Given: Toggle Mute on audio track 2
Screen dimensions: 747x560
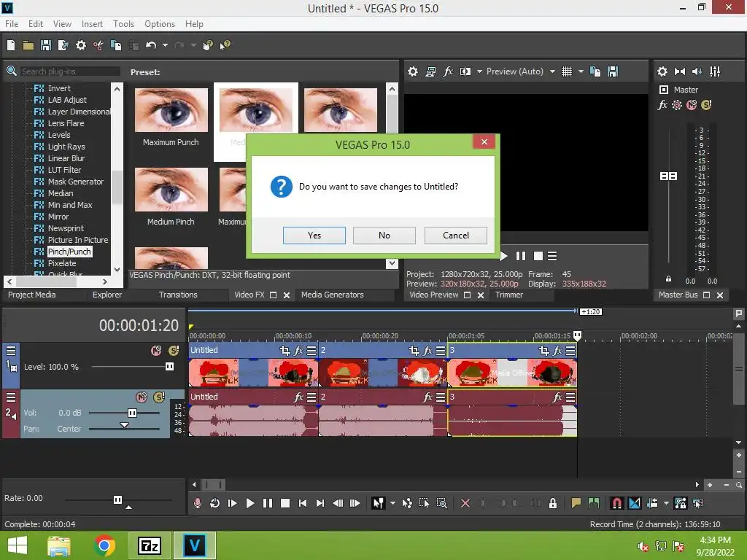Looking at the screenshot, I should pyautogui.click(x=142, y=397).
